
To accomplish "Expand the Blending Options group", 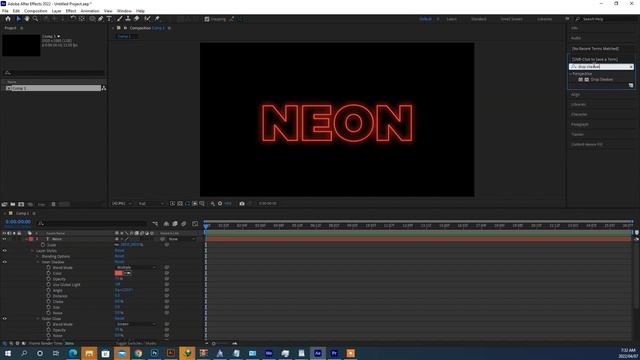I will [38, 256].
